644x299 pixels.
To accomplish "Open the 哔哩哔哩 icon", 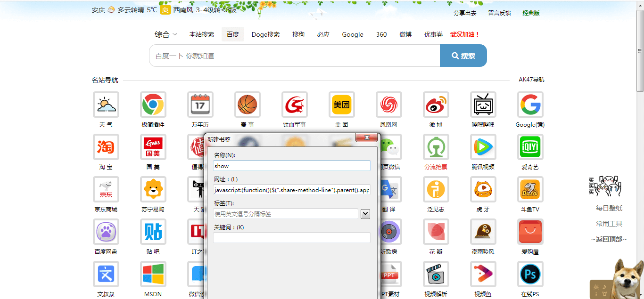I will coord(483,105).
